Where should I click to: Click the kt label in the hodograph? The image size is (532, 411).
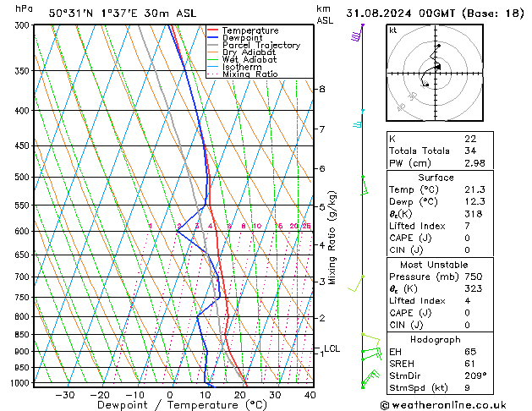click(x=392, y=30)
